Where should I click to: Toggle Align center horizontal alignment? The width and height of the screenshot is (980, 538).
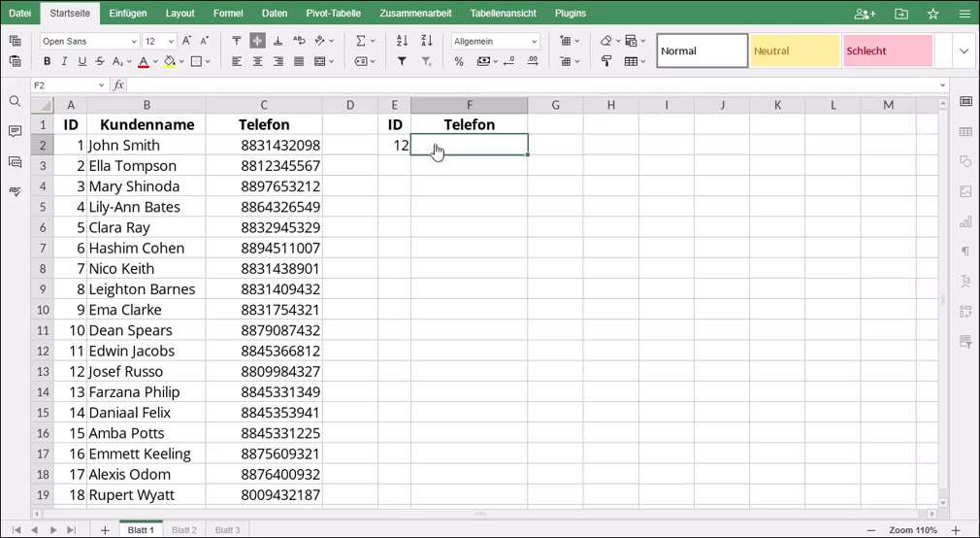pos(257,61)
